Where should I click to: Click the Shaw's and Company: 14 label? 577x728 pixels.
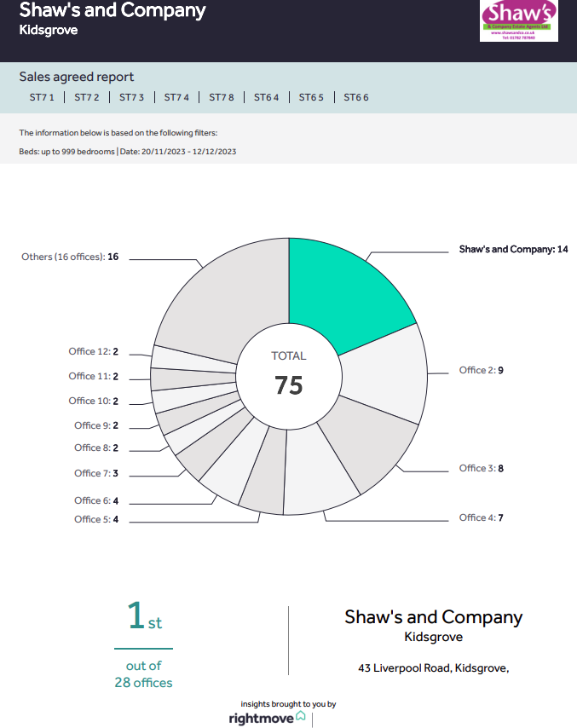click(513, 249)
